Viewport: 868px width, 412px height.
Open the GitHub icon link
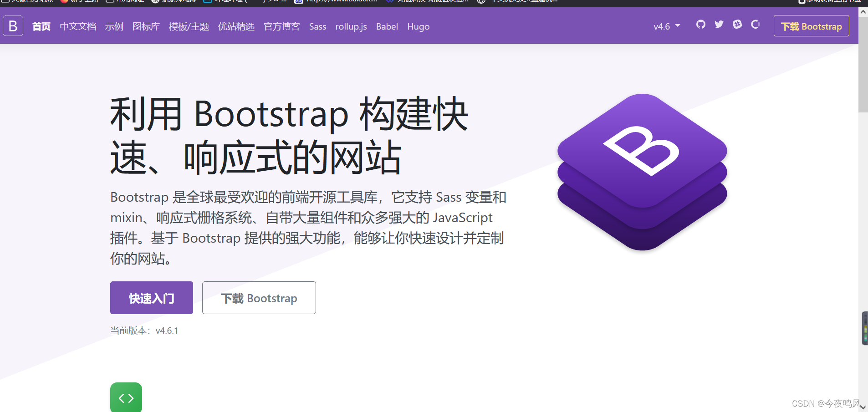click(700, 25)
